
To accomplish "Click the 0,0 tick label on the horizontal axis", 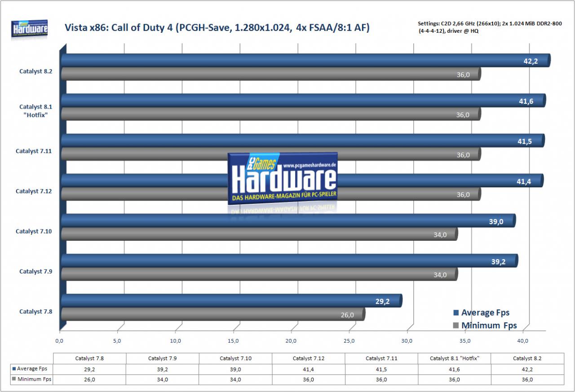I will [x=60, y=341].
